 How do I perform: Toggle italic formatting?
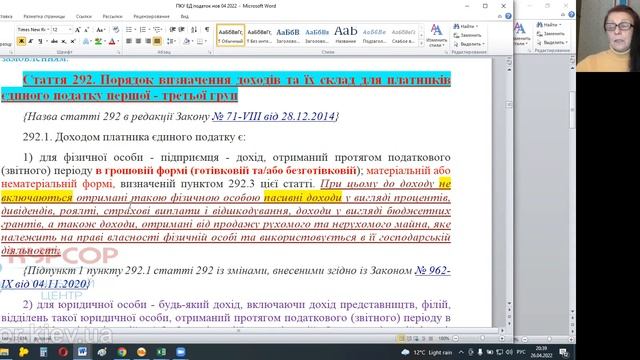[30, 41]
